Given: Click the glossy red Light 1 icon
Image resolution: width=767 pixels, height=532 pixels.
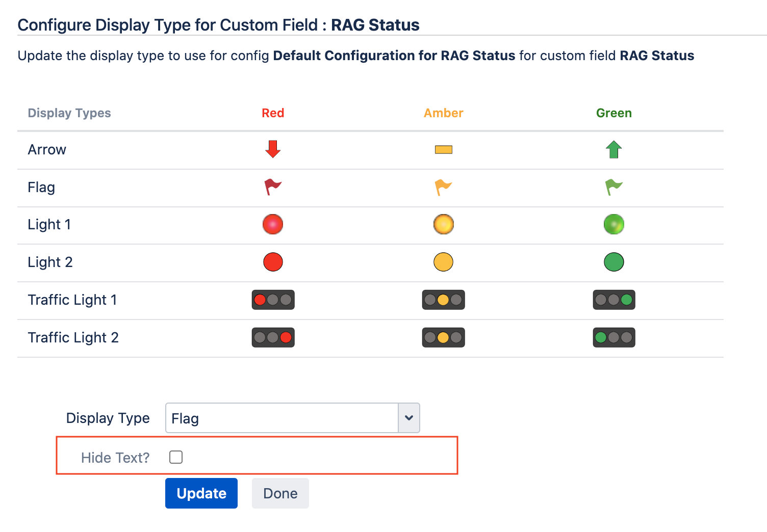Looking at the screenshot, I should [273, 224].
